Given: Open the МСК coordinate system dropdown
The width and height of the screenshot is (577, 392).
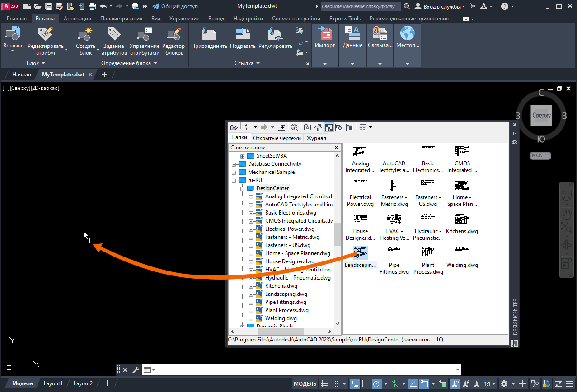Looking at the screenshot, I should tap(540, 155).
